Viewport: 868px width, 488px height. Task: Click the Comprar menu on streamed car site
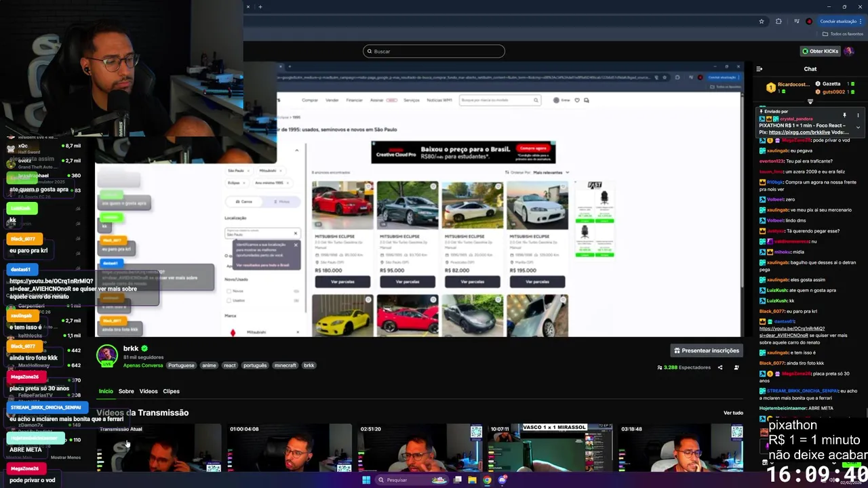tap(310, 100)
